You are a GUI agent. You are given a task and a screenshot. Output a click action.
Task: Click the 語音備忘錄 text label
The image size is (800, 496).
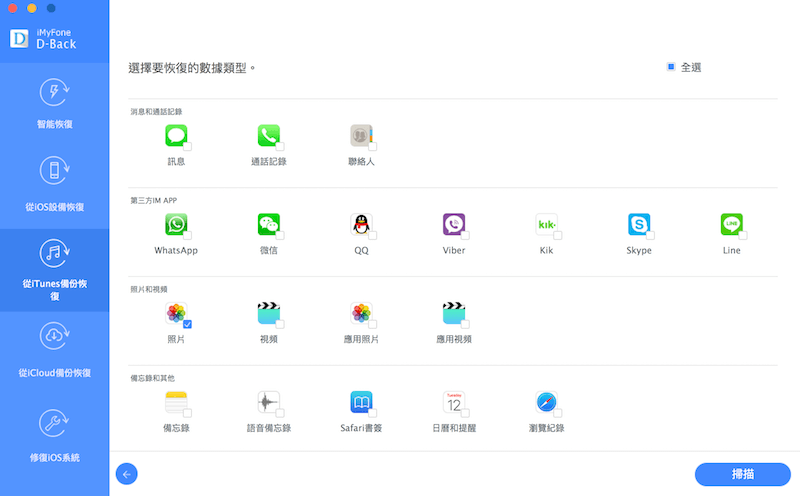269,428
